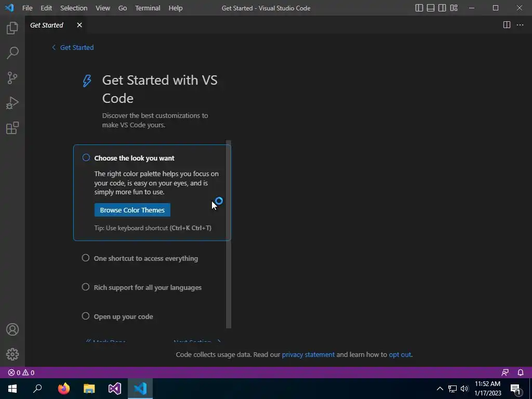Open the Accounts menu icon

(12, 329)
